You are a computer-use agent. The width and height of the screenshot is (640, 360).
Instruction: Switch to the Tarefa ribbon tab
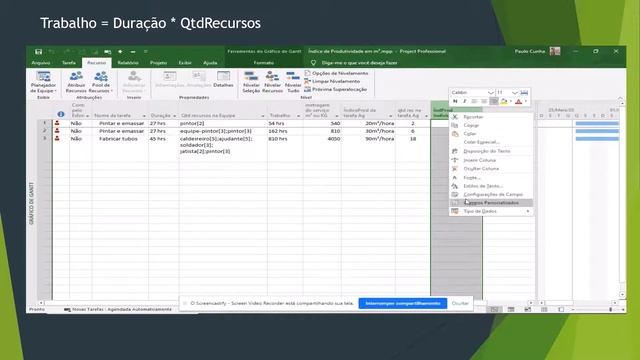(x=69, y=63)
